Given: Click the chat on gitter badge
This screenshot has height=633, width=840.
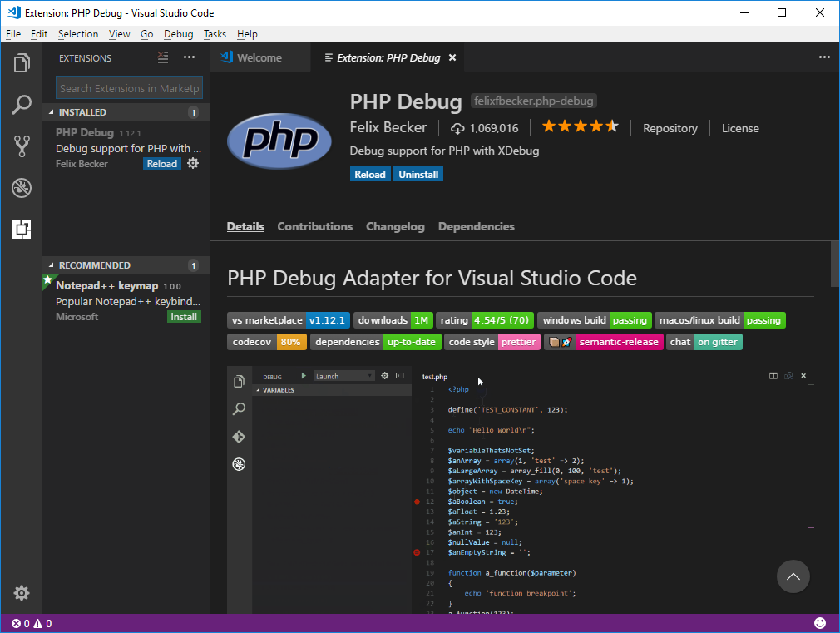Looking at the screenshot, I should (x=704, y=342).
